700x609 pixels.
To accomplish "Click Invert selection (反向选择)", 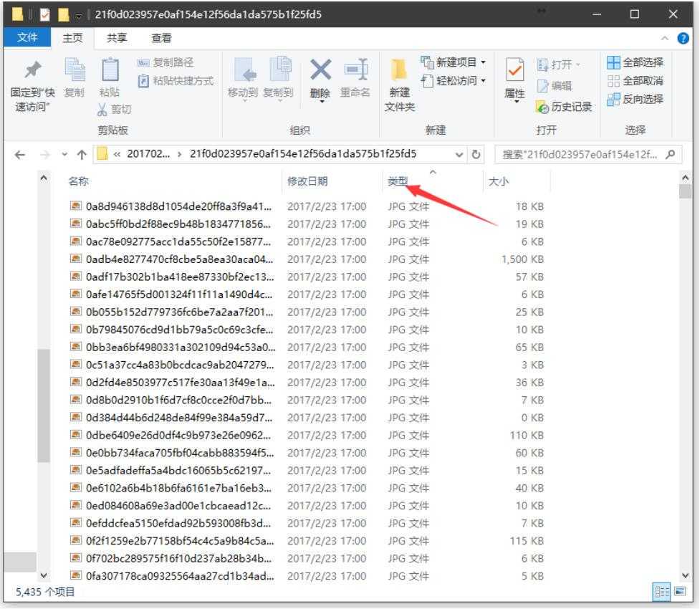I will [635, 98].
